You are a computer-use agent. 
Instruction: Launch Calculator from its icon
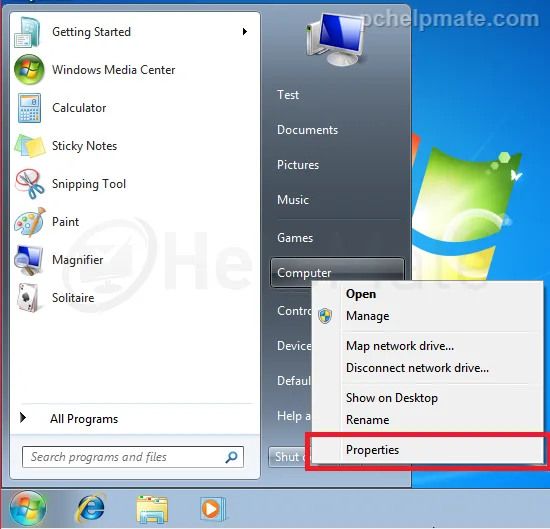pyautogui.click(x=29, y=108)
